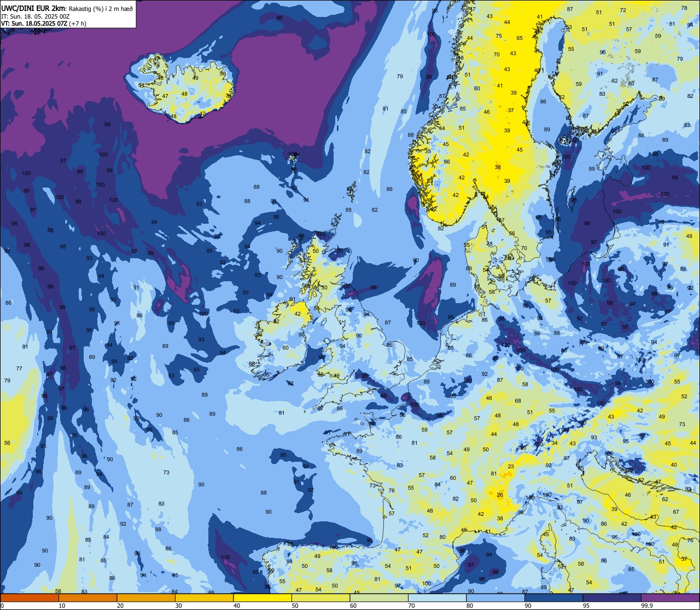This screenshot has width=700, height=610.
Task: Click the light green 60–70 legend segment
Action: point(379,597)
